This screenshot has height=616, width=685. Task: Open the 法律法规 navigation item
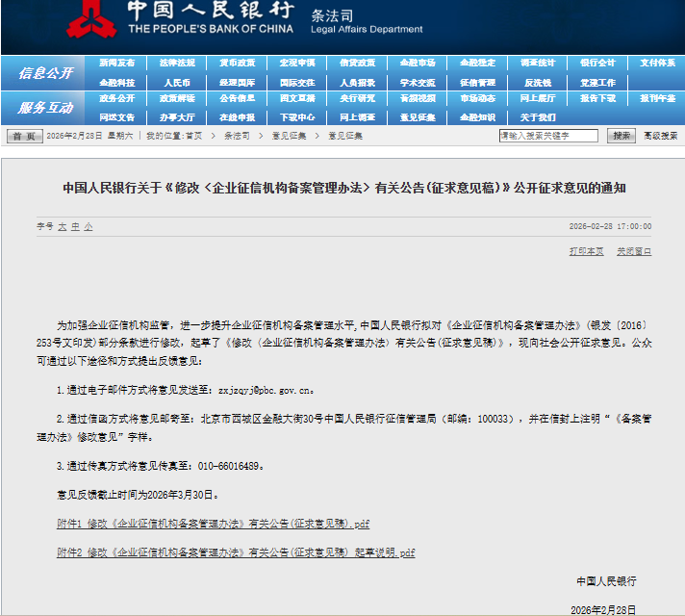pos(177,64)
